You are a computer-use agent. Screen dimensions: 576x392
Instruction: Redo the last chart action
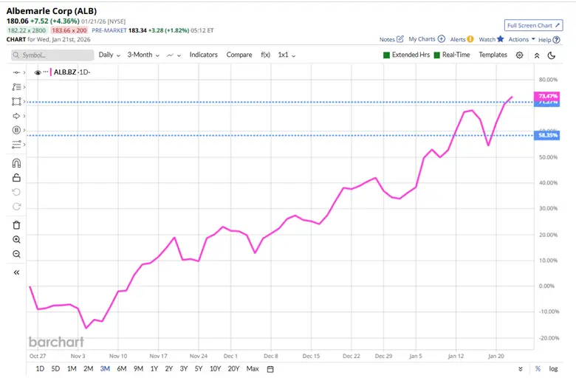coord(16,207)
